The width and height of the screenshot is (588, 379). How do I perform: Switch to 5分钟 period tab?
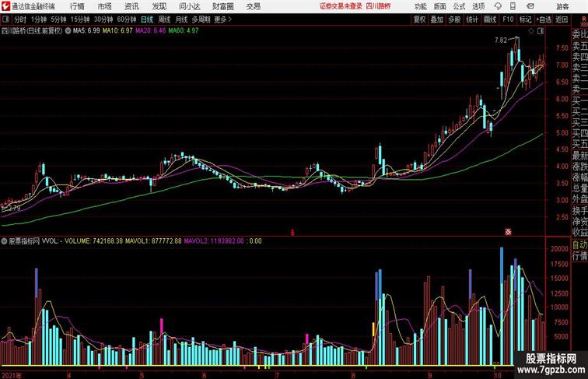click(58, 19)
